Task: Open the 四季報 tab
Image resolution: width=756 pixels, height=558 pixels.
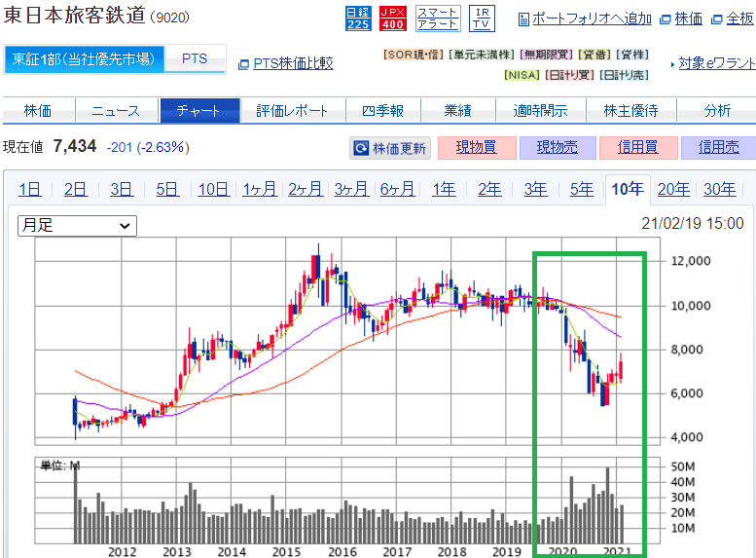Action: click(x=382, y=111)
